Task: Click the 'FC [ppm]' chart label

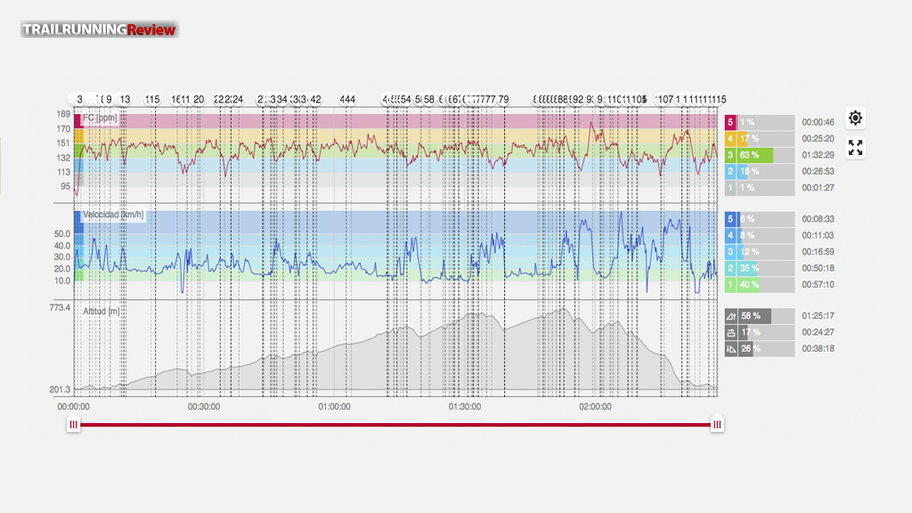Action: tap(99, 118)
